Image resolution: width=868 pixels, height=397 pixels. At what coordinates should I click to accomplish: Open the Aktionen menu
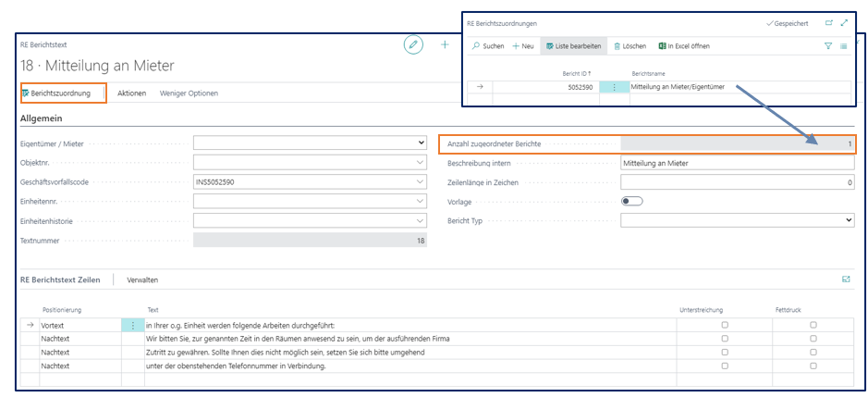pos(131,93)
